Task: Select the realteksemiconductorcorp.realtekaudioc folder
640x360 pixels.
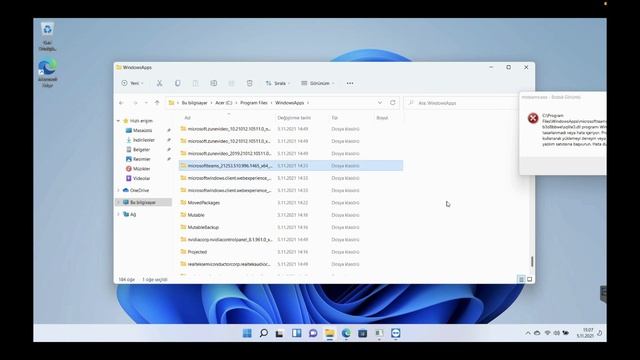Action: [229, 264]
